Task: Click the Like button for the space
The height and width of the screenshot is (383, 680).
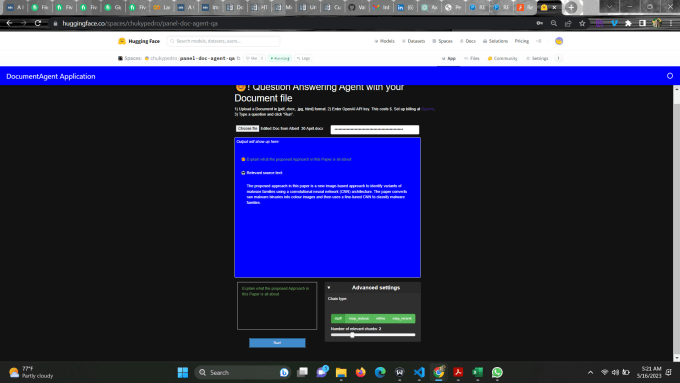Action: pyautogui.click(x=254, y=58)
